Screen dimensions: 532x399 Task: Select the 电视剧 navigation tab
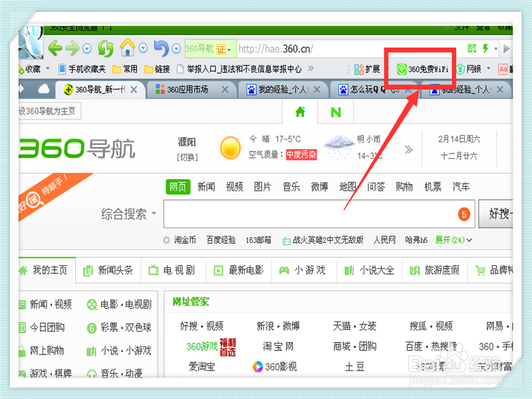click(x=174, y=270)
